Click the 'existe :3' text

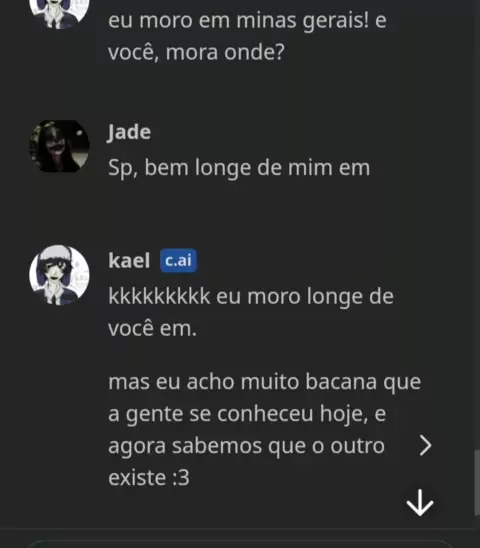point(149,477)
